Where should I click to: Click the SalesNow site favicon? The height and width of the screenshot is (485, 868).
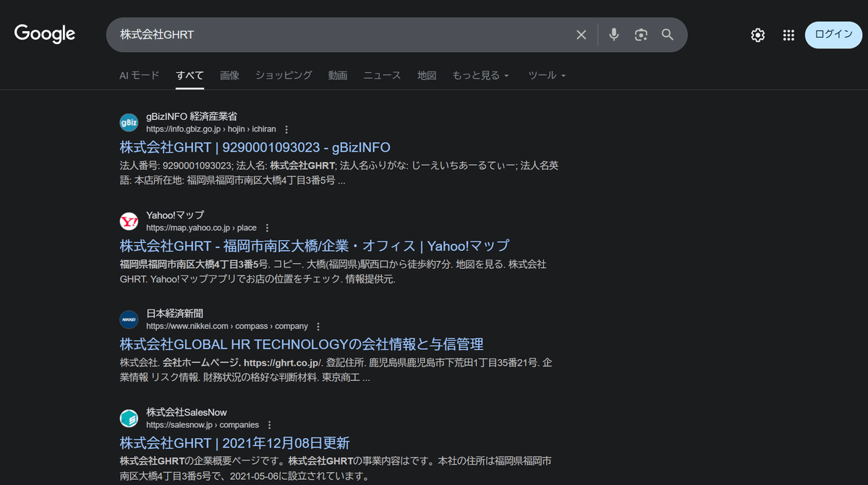click(x=129, y=419)
